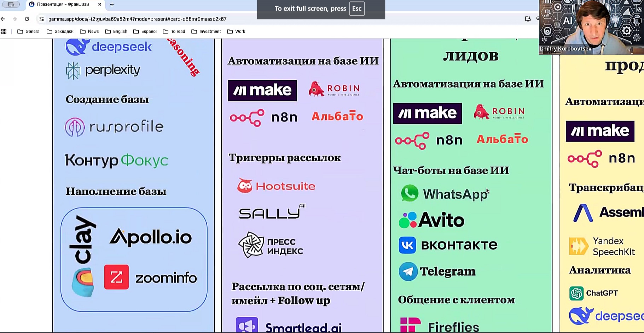Viewport: 644px width, 333px height.
Task: Click the red ZoomInfo Z icon
Action: 116,277
